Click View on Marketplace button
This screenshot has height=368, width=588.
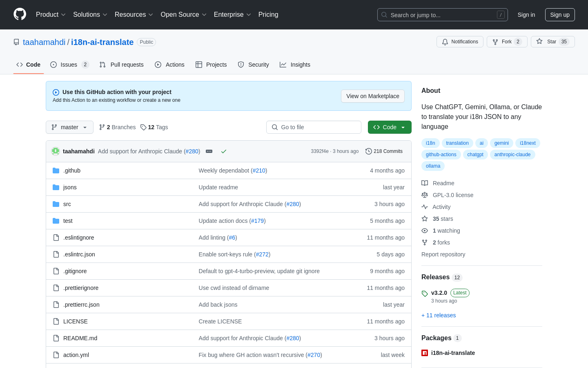click(373, 96)
